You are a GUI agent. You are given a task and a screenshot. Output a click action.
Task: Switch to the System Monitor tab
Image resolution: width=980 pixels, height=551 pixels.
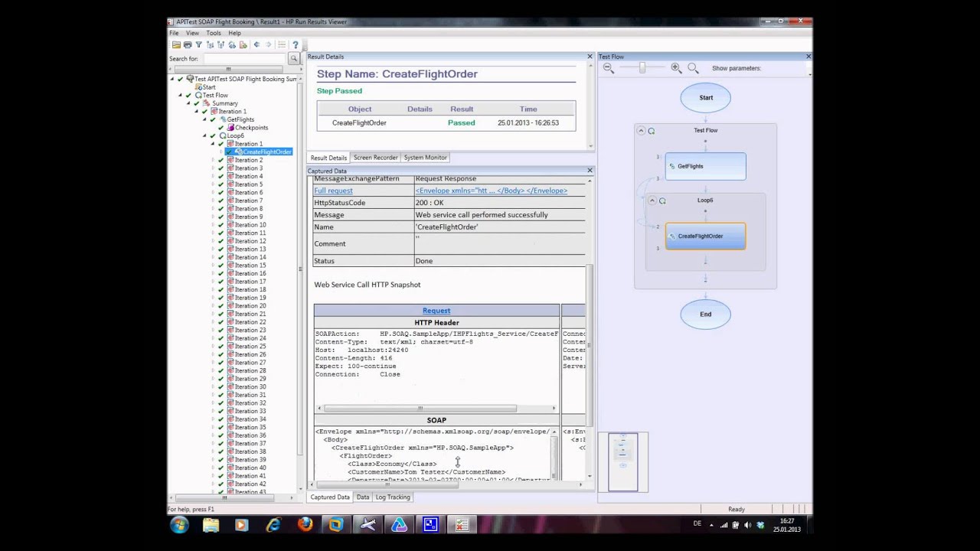click(425, 158)
